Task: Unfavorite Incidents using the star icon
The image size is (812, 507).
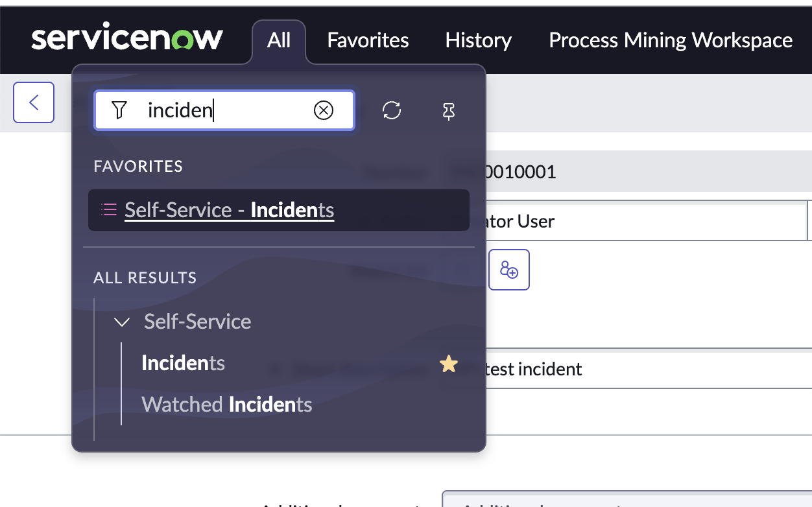Action: point(448,364)
